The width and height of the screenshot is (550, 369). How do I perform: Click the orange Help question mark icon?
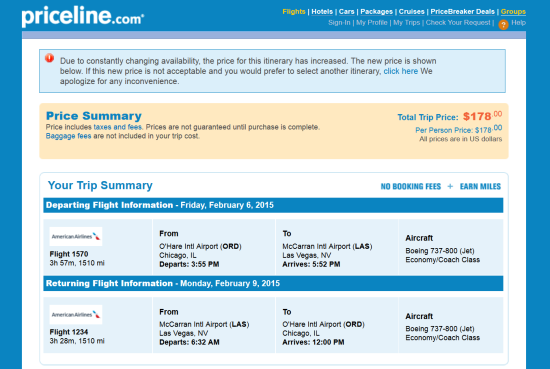(x=503, y=25)
